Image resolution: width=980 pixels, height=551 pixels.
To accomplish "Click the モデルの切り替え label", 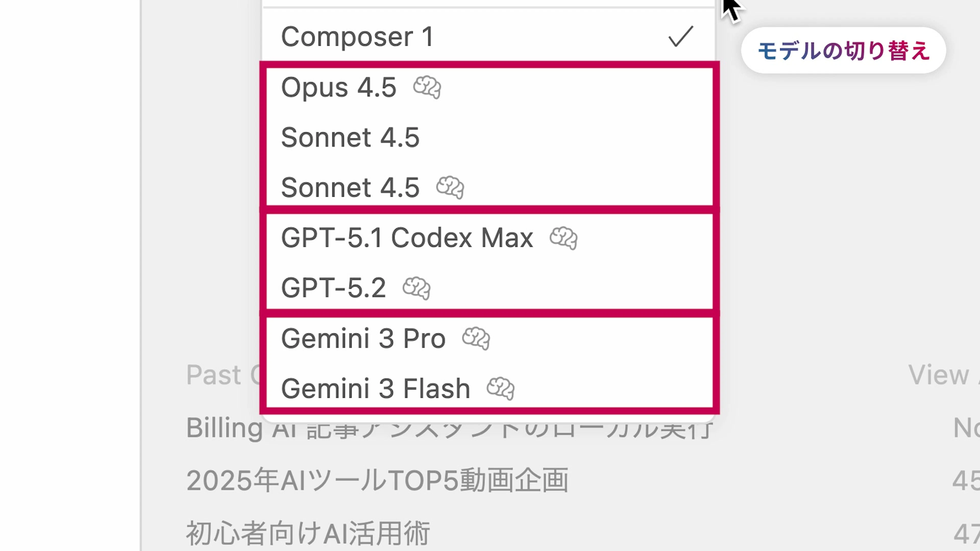I will point(843,51).
